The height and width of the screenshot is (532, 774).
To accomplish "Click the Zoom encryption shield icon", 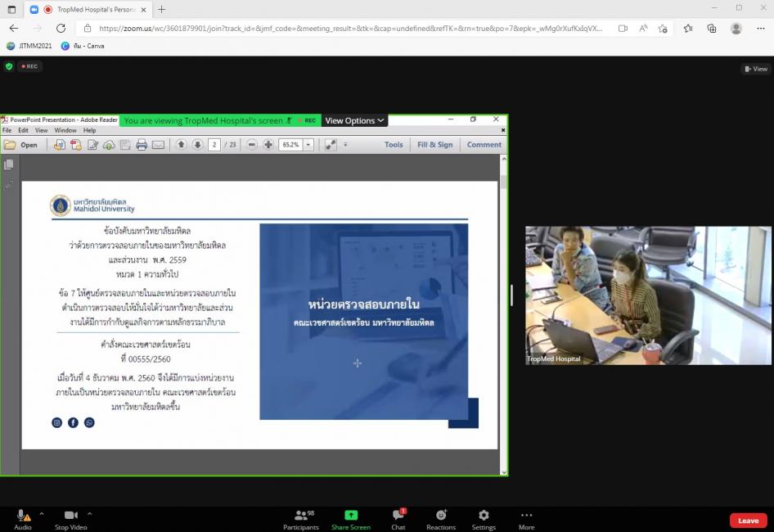I will point(9,66).
